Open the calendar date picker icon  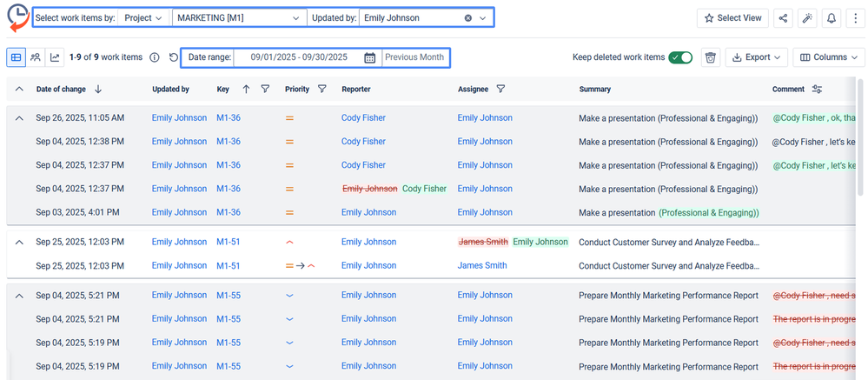click(369, 57)
